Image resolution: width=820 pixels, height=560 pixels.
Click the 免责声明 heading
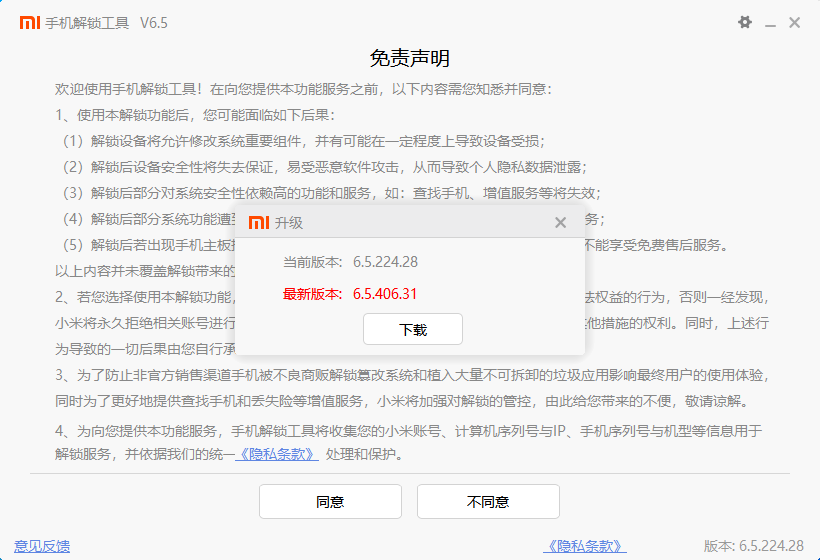point(409,58)
